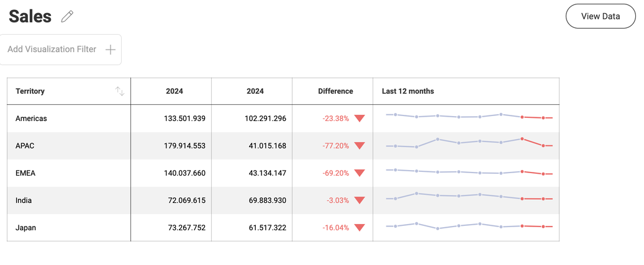Click the value 61.517.322

click(x=268, y=228)
